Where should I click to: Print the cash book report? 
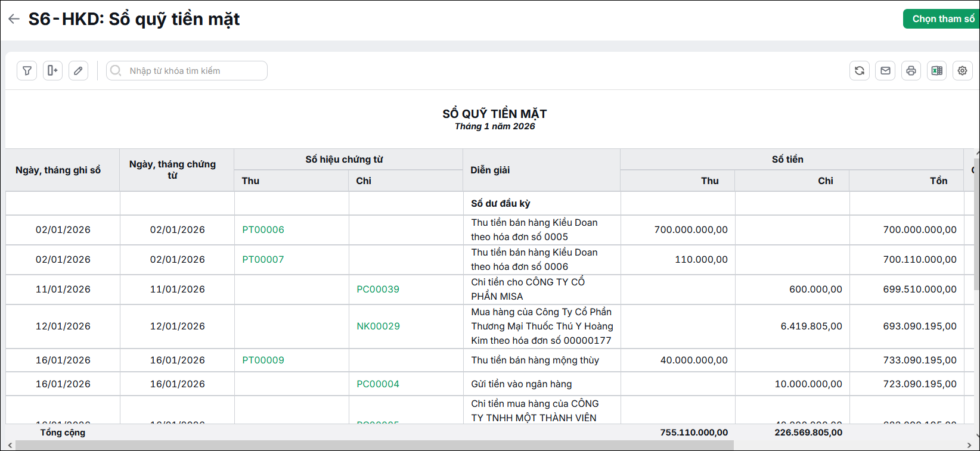click(911, 70)
